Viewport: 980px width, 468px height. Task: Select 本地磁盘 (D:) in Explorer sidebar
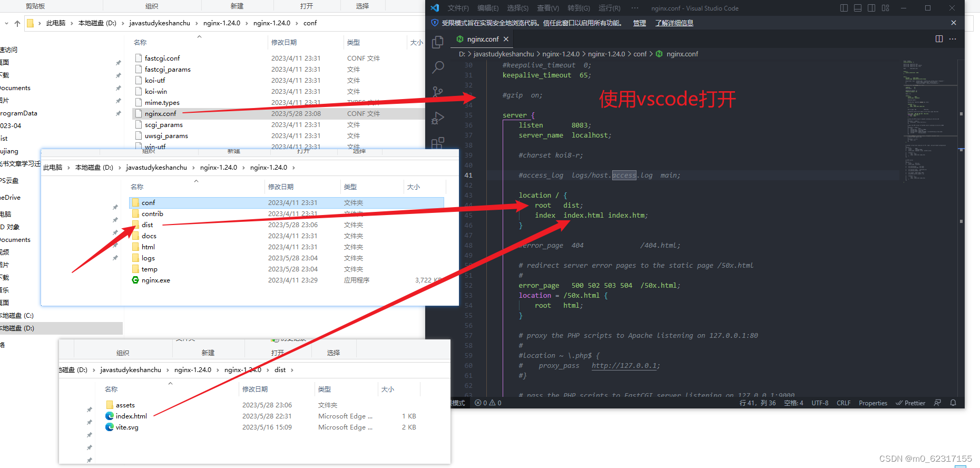61,328
